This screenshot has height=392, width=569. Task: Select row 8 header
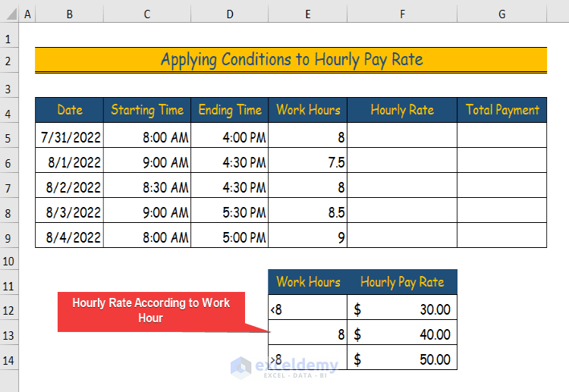pos(9,210)
